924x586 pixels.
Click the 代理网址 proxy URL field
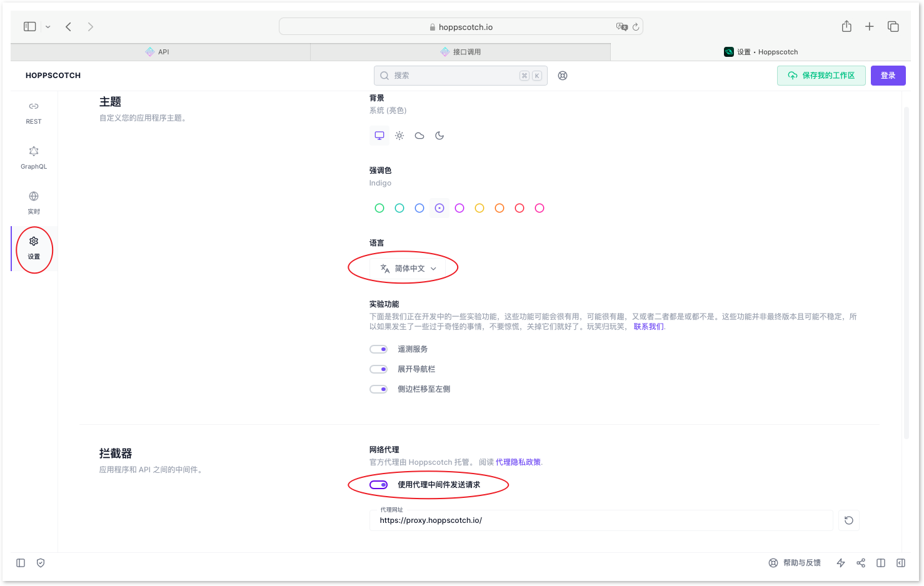(601, 520)
